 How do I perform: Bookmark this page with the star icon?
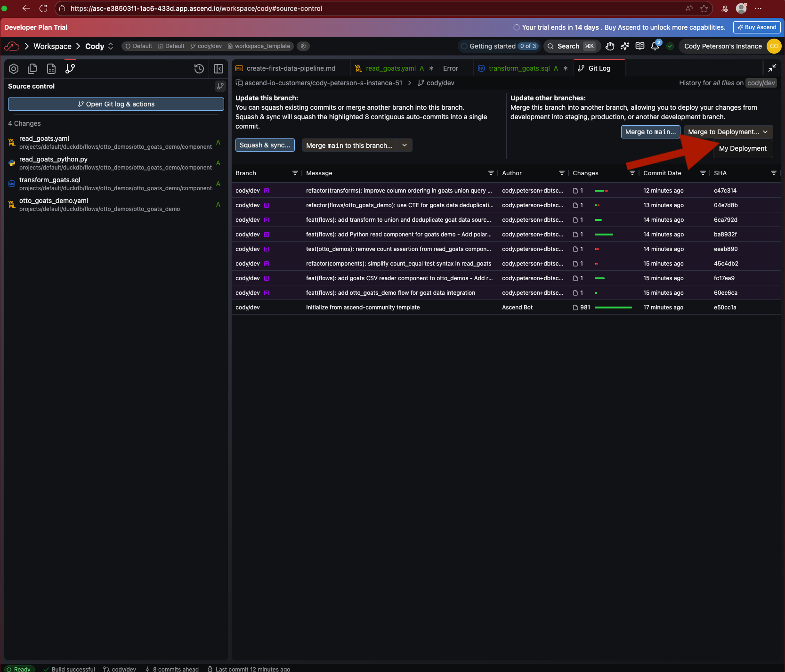tap(704, 8)
